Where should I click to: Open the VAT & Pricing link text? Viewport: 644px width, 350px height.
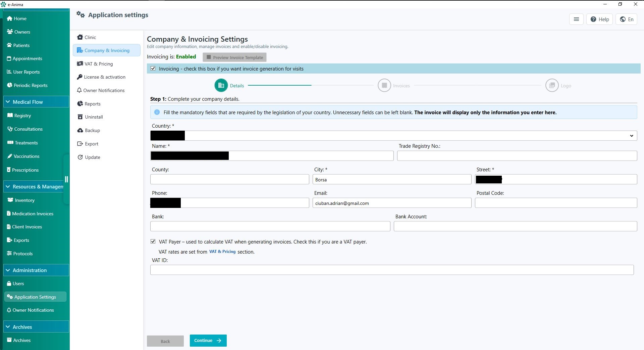click(222, 251)
